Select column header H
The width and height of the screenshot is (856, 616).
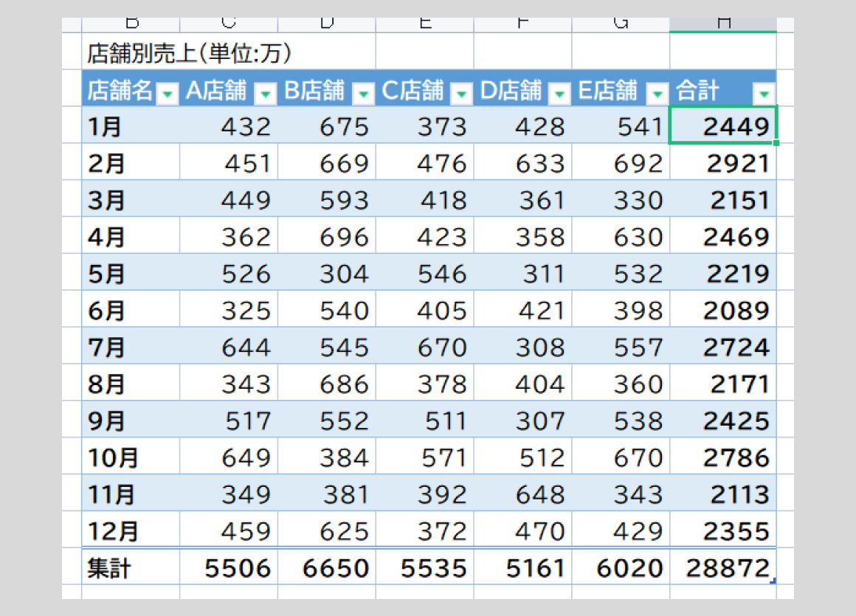(723, 24)
